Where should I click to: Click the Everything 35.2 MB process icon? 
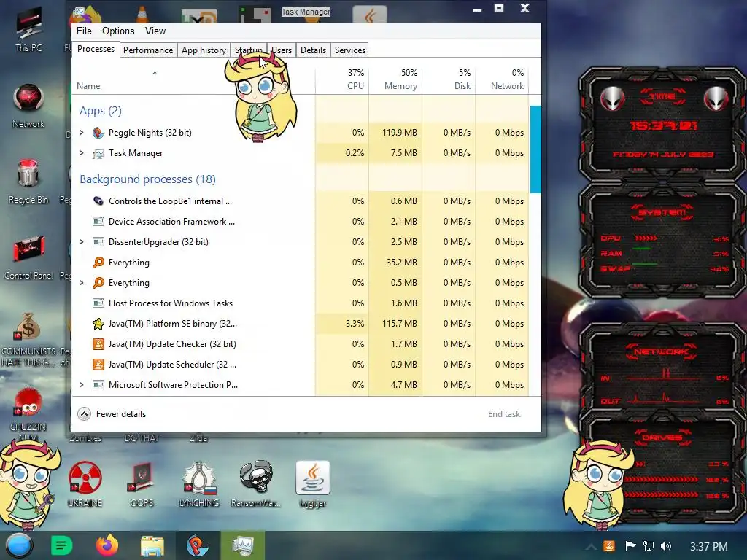point(98,262)
